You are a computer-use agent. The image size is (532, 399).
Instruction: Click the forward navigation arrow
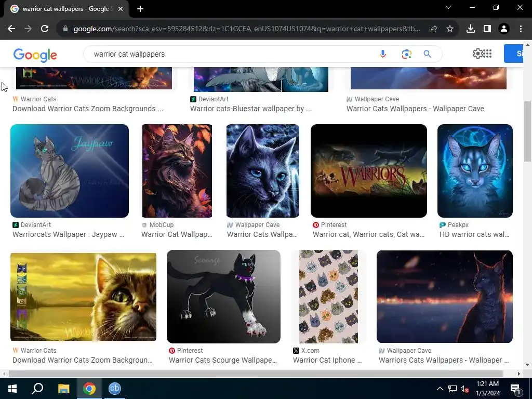28,29
